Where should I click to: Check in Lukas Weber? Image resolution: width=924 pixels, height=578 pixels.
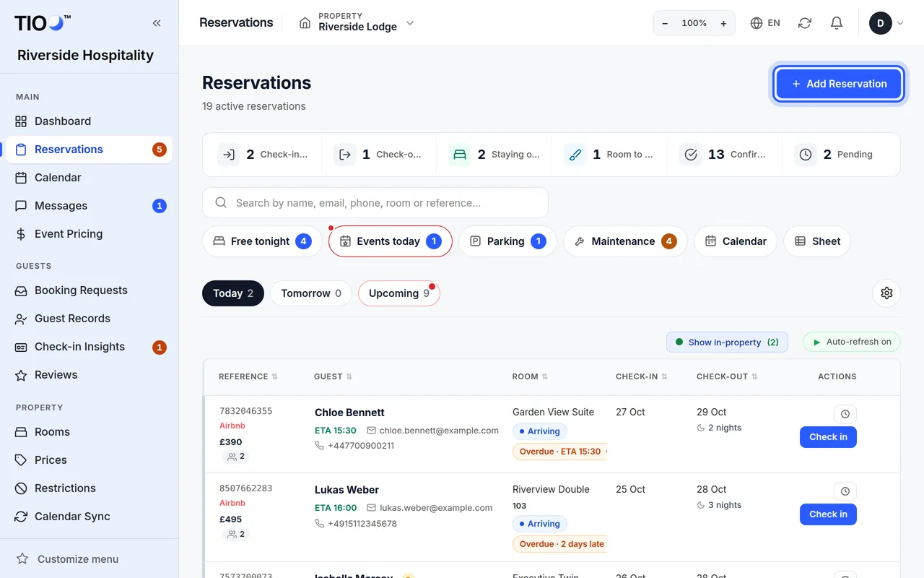point(828,514)
